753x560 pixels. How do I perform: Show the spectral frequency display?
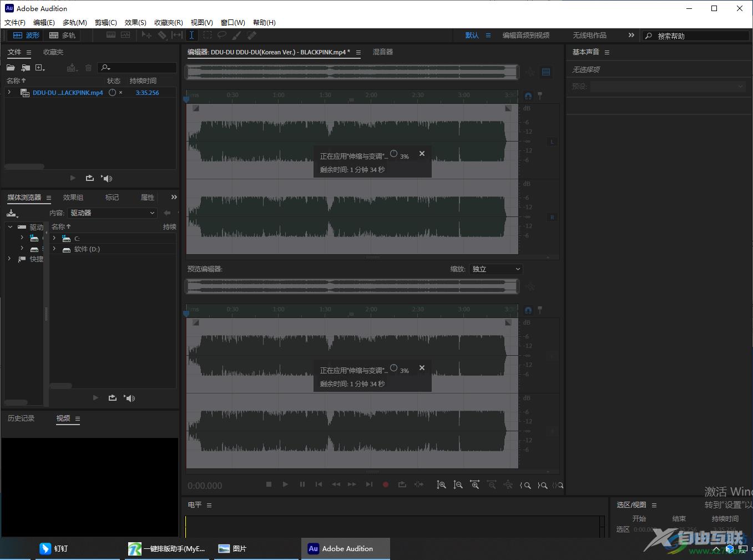(x=111, y=35)
